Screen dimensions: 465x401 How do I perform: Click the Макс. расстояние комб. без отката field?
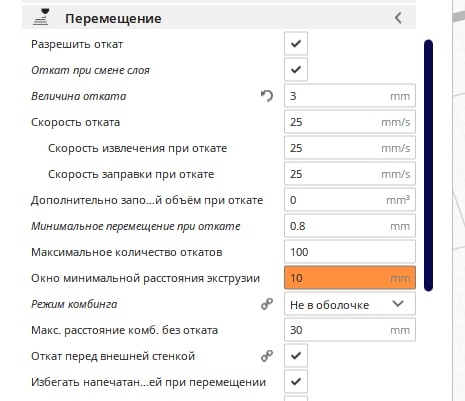point(350,330)
